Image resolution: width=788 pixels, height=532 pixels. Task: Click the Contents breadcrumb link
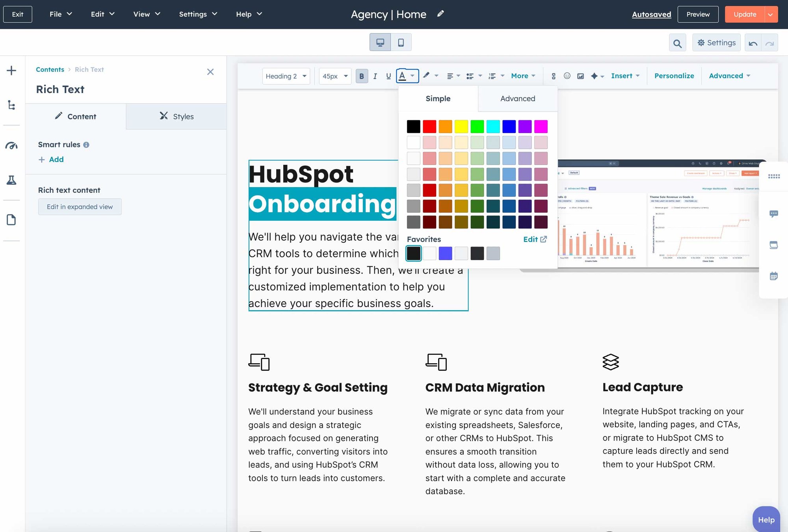pos(50,69)
